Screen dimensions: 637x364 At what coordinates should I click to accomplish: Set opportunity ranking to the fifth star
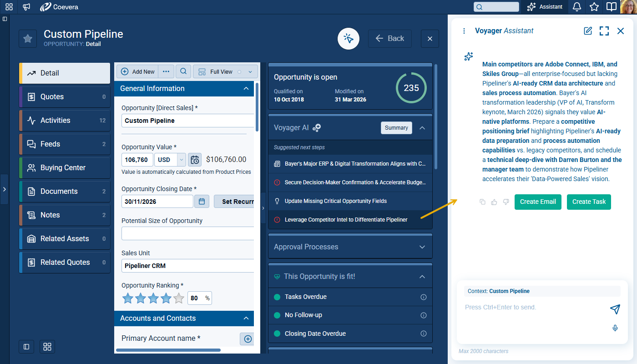pos(179,298)
